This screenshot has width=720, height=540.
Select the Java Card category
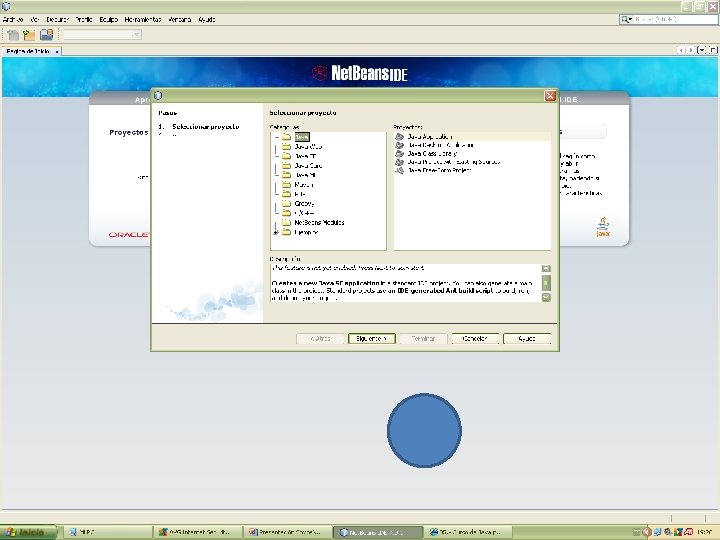(308, 165)
